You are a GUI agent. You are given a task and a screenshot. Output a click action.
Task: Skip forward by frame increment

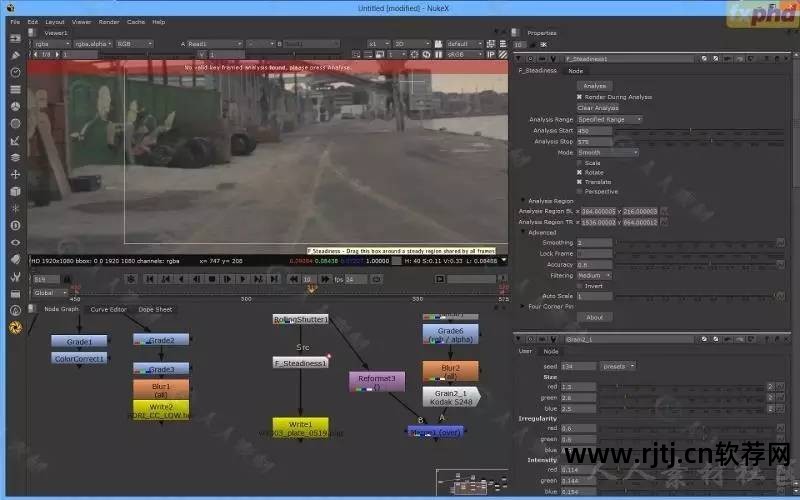325,279
